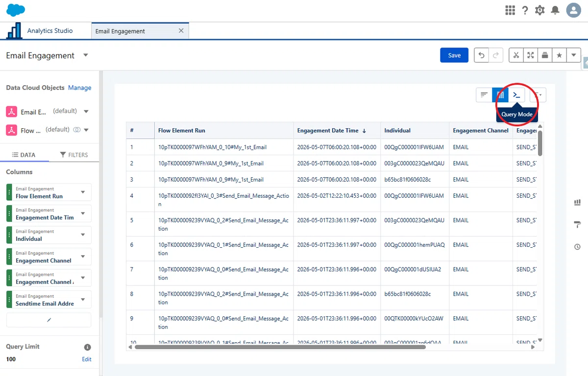Click the join circles icon beside Flow object
Image resolution: width=588 pixels, height=376 pixels.
[x=76, y=130]
